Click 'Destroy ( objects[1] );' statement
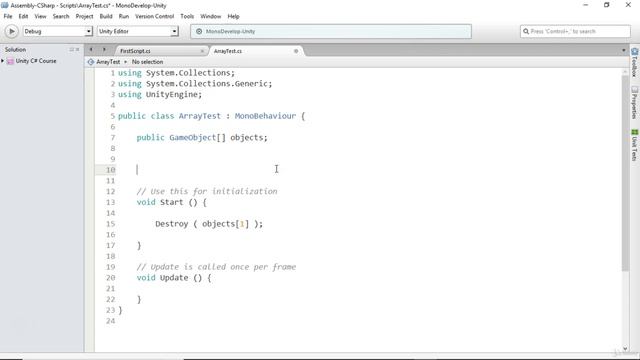Screen dimensions: 640x360 (x=209, y=224)
